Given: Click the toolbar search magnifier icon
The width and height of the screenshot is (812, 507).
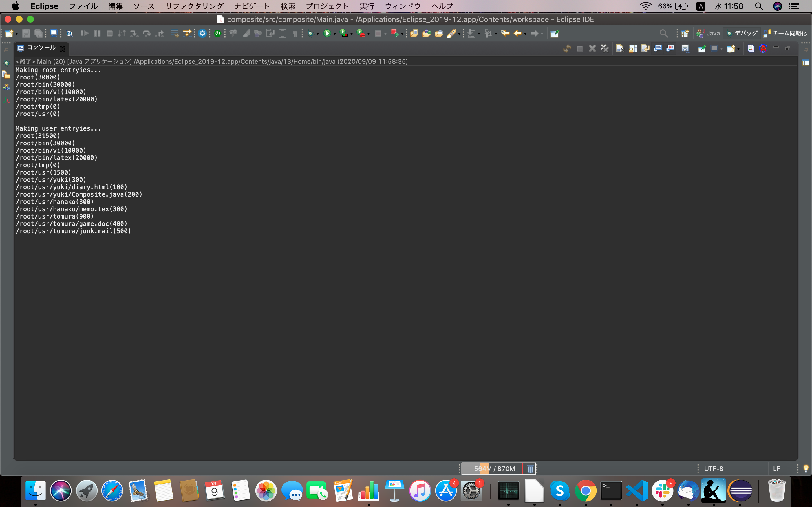Looking at the screenshot, I should [663, 33].
